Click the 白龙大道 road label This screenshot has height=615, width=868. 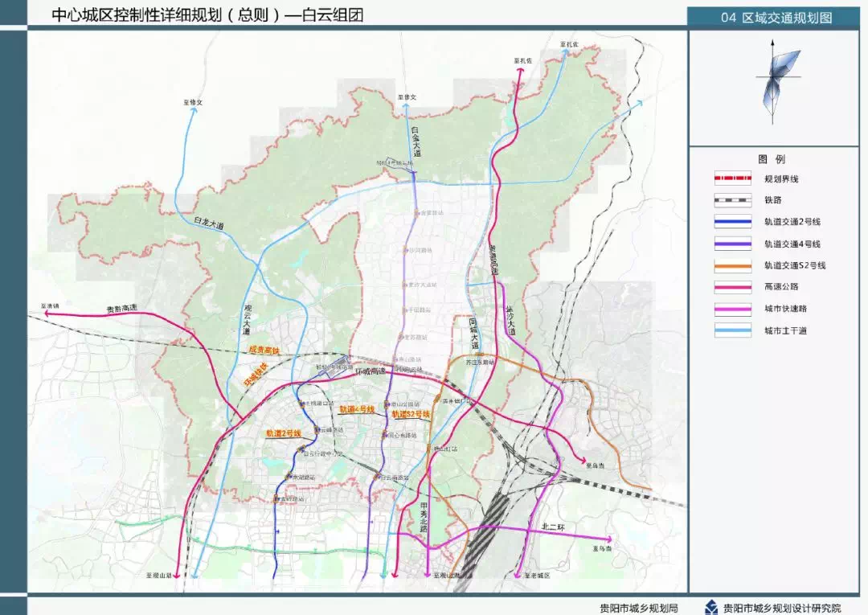coord(209,223)
